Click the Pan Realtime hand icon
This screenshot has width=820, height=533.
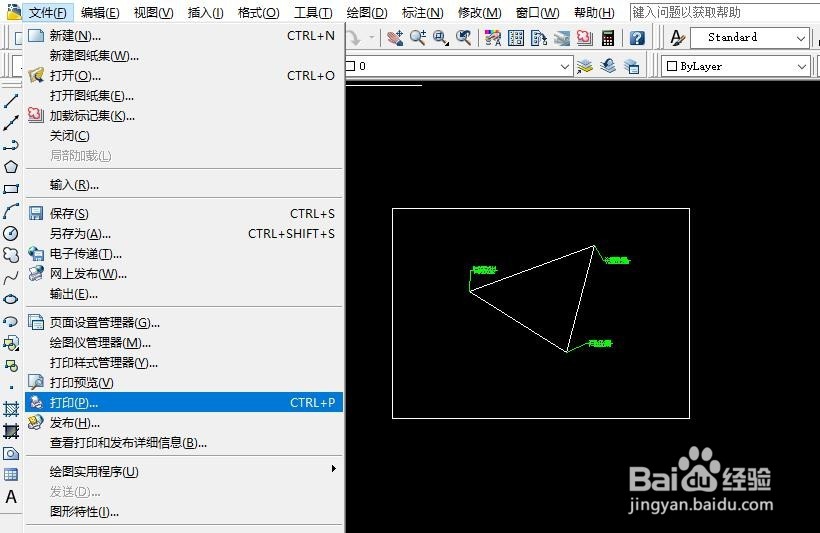pyautogui.click(x=395, y=38)
